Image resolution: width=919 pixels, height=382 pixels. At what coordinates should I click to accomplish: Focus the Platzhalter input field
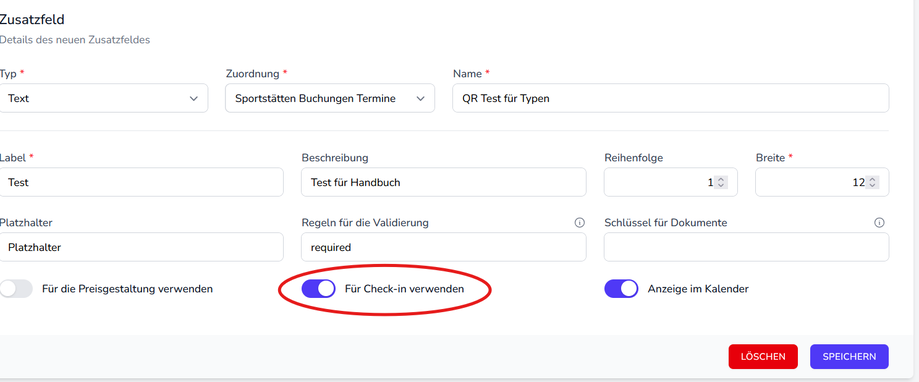[141, 247]
